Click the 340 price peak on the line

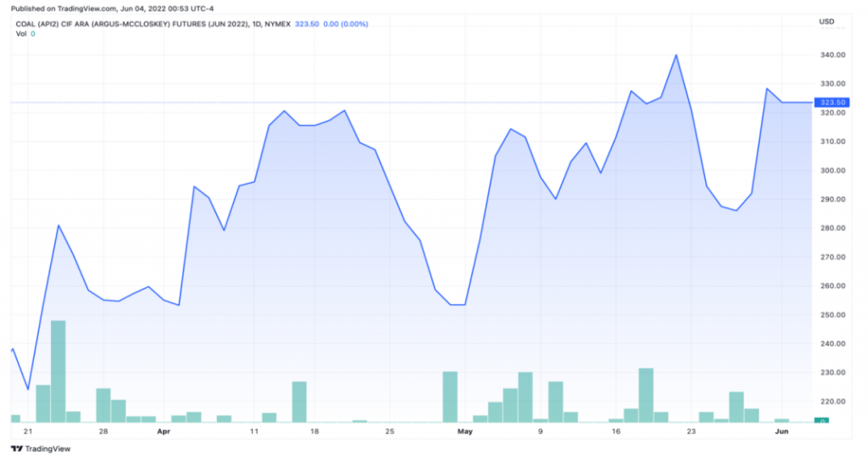tap(676, 55)
